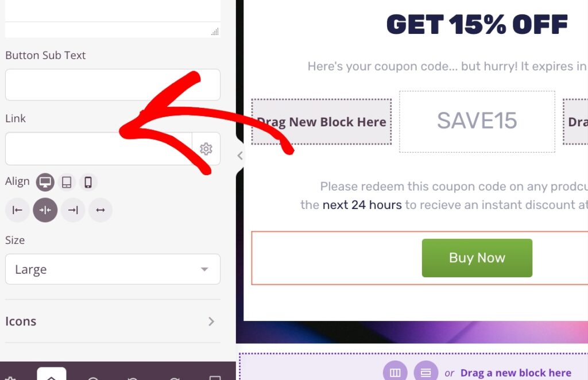
Task: Collapse the sidebar panel arrow
Action: coord(240,156)
